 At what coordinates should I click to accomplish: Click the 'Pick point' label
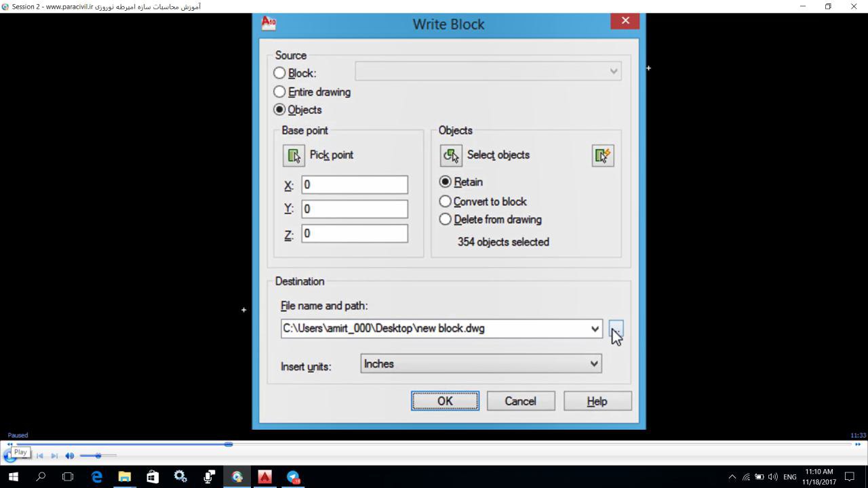click(x=332, y=155)
